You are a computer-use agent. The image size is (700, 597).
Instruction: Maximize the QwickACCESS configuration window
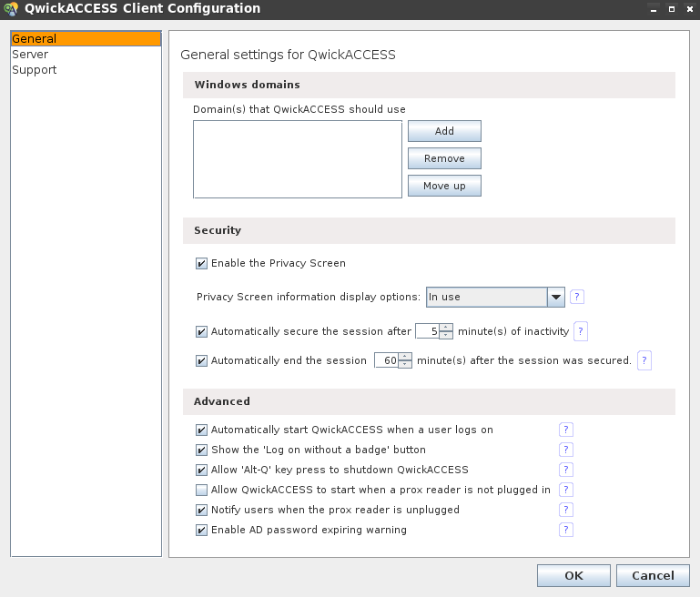[x=672, y=9]
